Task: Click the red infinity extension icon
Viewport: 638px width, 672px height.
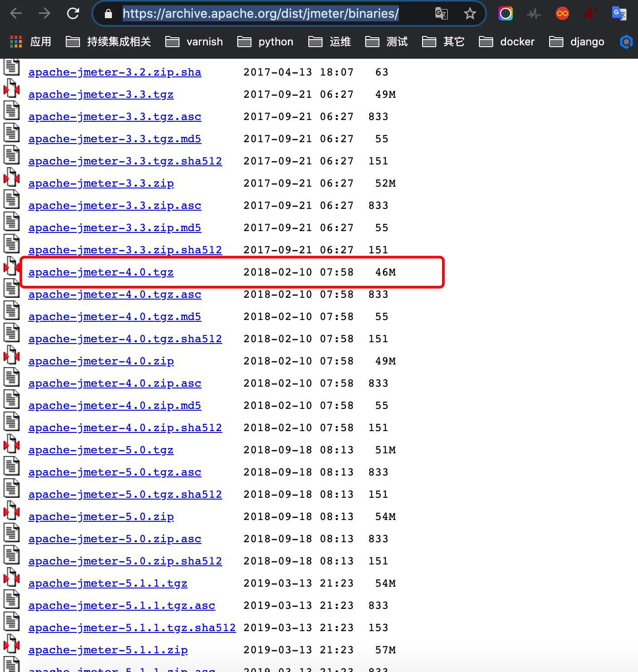Action: coord(562,13)
